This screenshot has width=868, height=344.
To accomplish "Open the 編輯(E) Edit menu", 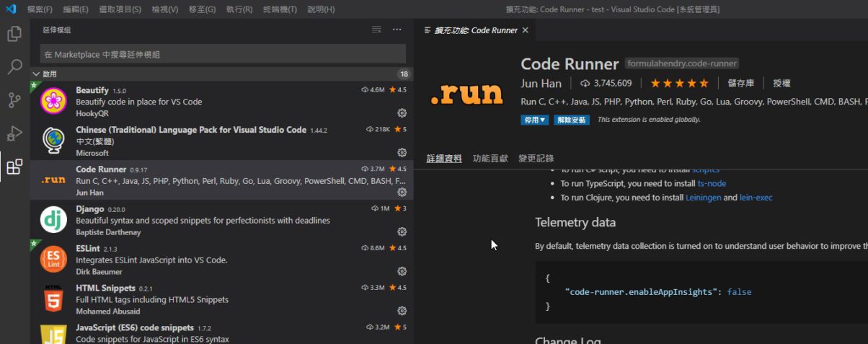I will [76, 9].
